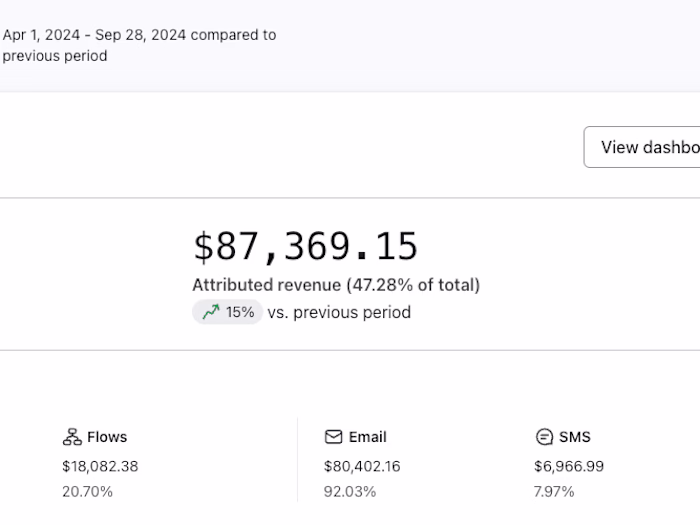
Task: Click the Flows 20.70% share value
Action: tap(87, 491)
